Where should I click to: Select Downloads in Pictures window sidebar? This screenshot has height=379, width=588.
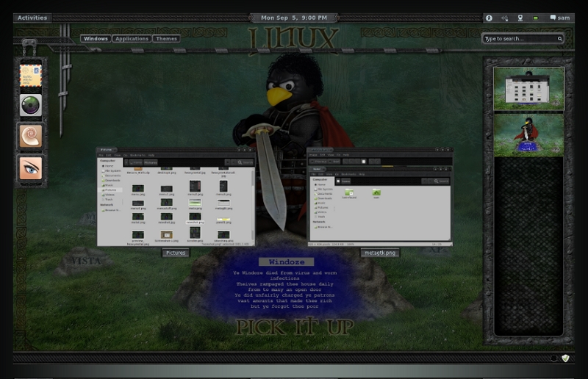tap(111, 180)
